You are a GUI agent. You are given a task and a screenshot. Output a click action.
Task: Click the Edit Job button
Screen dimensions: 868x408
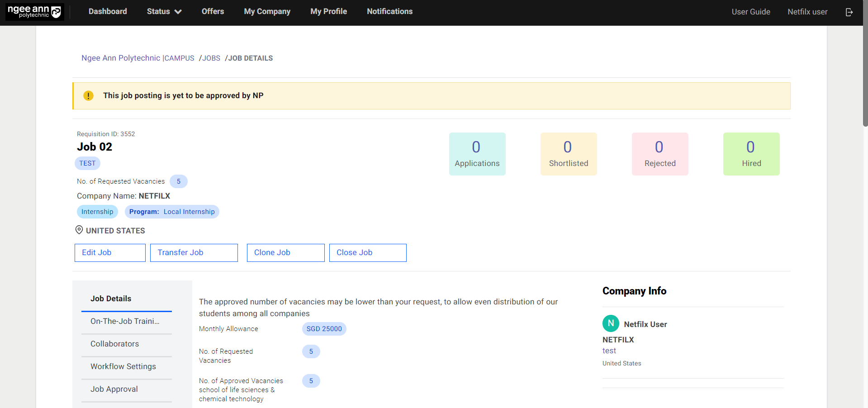pos(110,253)
